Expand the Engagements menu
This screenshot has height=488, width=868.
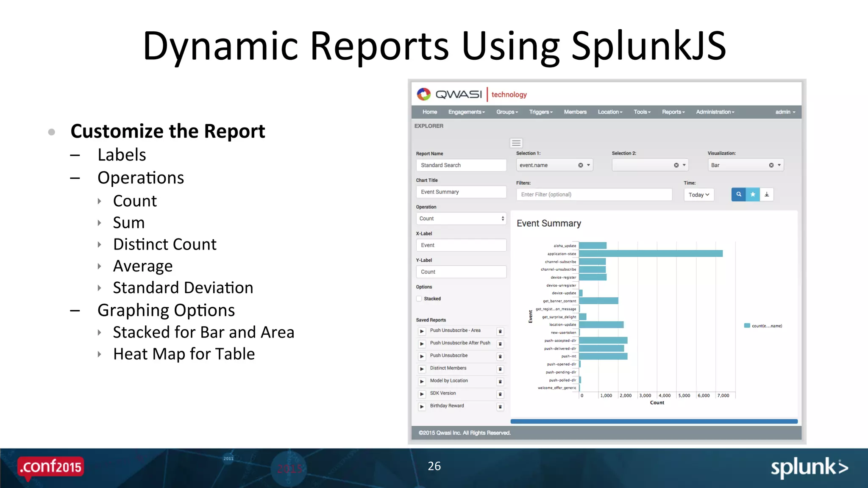pyautogui.click(x=467, y=112)
